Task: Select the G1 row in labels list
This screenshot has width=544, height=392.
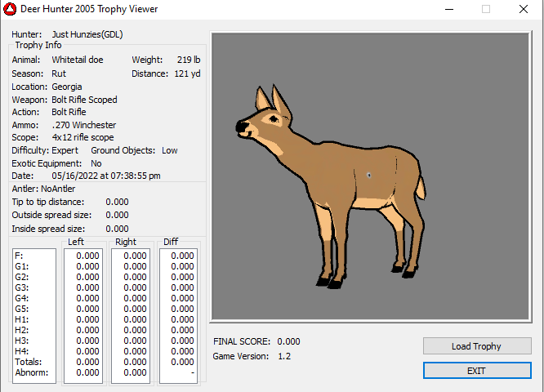Action: (x=21, y=266)
